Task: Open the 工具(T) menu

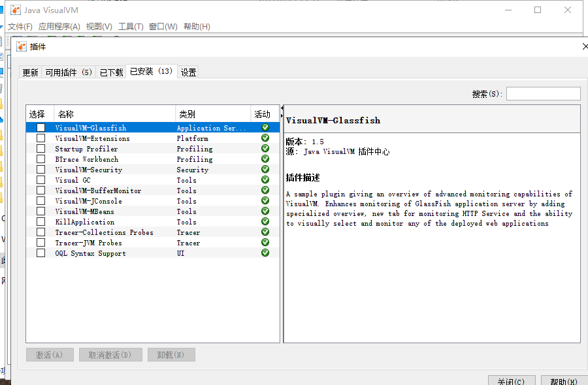Action: tap(131, 27)
